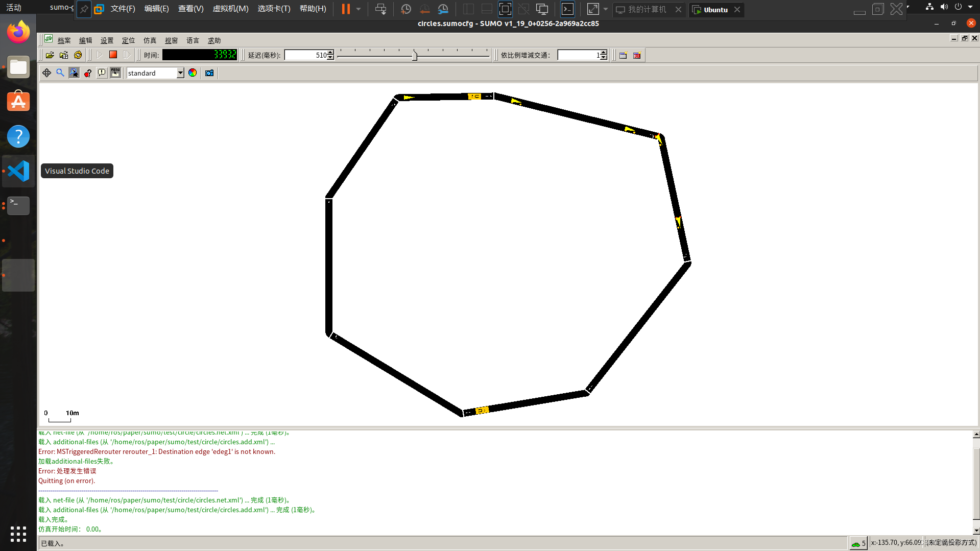Open VMware 编辑(E) menu

(157, 9)
